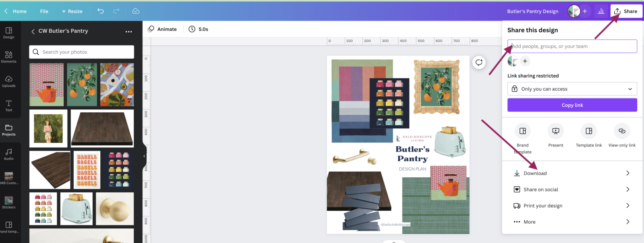
Task: Click the DESIGN PLAN text on canvas
Action: point(412,169)
